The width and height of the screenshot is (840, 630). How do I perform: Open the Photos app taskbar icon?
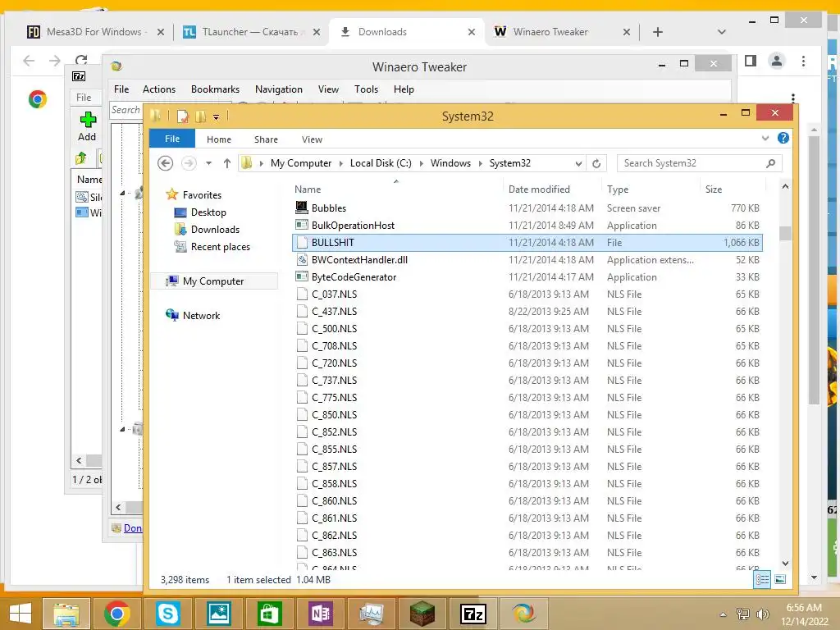click(218, 614)
